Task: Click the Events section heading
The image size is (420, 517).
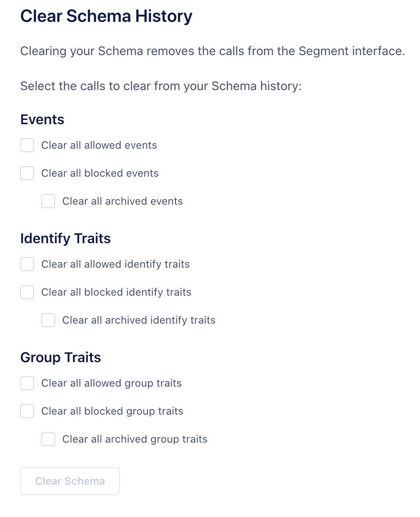Action: pyautogui.click(x=42, y=119)
